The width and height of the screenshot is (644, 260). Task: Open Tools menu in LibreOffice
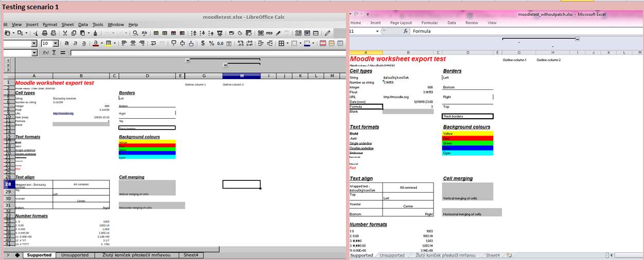[x=98, y=24]
